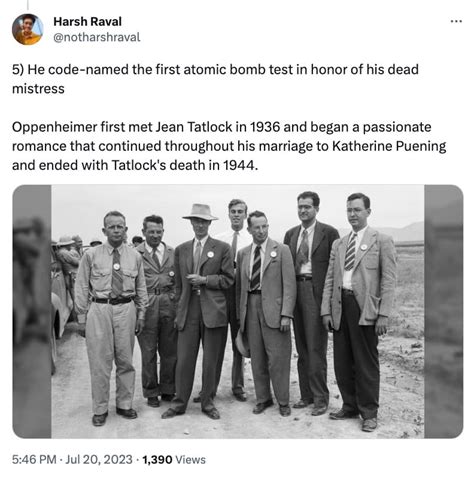Click the line ending "death in 1944."
474x478 pixels.
[135, 165]
